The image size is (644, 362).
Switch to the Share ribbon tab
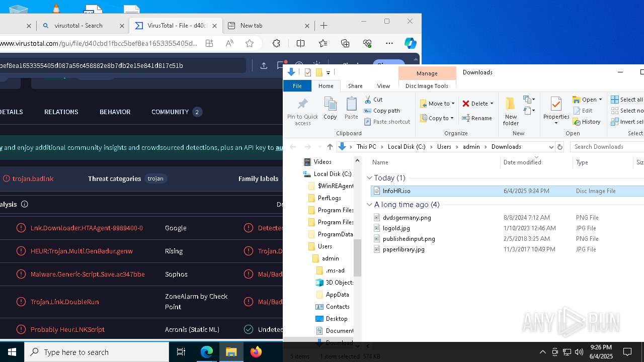[x=355, y=86]
